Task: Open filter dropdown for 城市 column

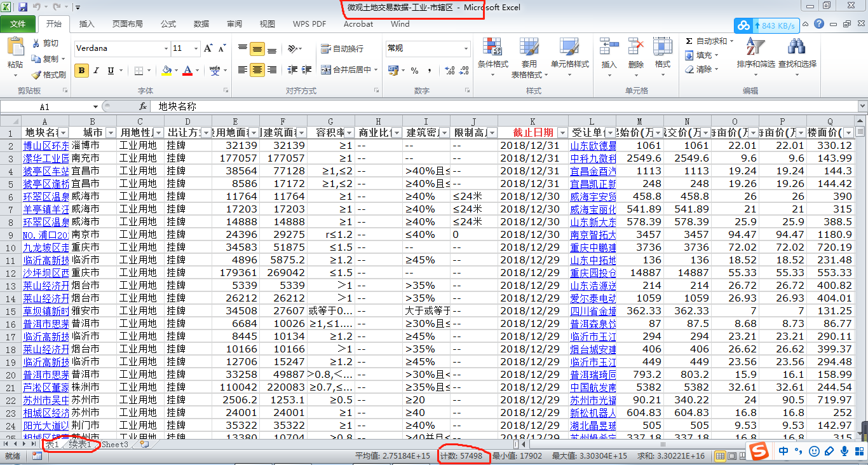Action: [x=111, y=133]
